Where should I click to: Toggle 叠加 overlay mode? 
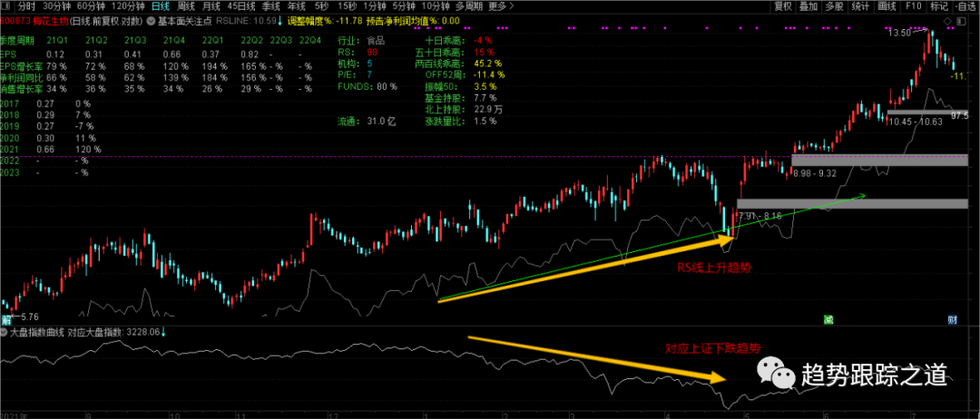point(808,6)
